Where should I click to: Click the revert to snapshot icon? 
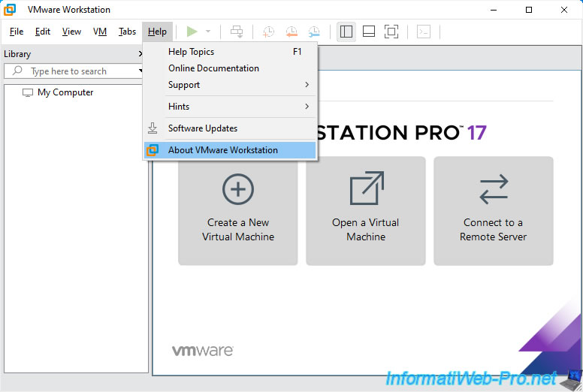[x=291, y=32]
